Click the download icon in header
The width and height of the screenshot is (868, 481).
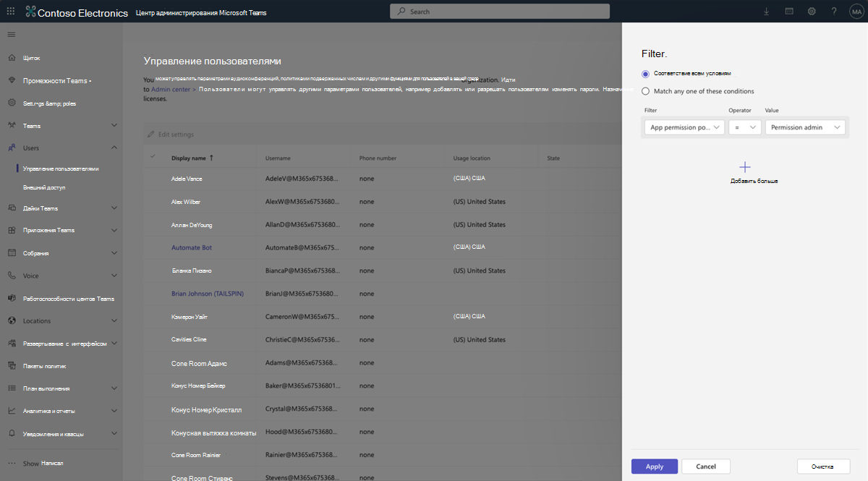[767, 12]
